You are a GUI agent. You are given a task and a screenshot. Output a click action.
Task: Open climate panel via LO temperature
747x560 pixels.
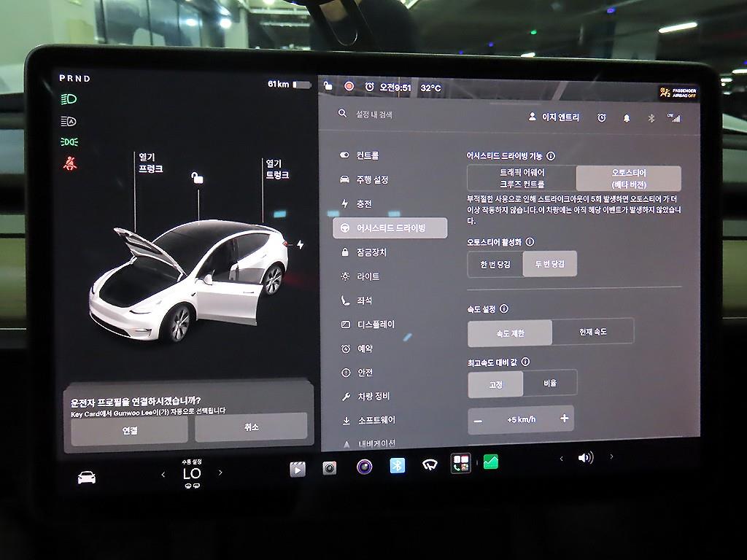pyautogui.click(x=192, y=473)
